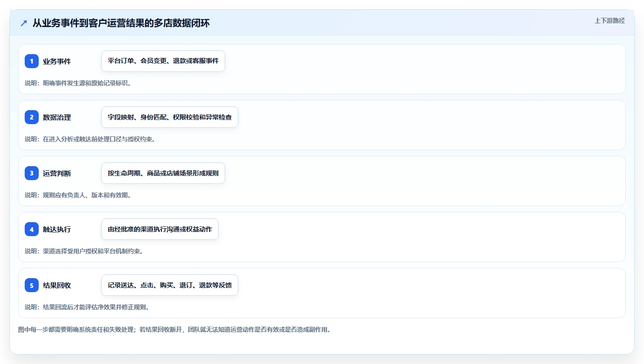The width and height of the screenshot is (644, 364).
Task: Click the title 从业务事件到客户运营结果的多店数据闭环
Action: pyautogui.click(x=121, y=23)
